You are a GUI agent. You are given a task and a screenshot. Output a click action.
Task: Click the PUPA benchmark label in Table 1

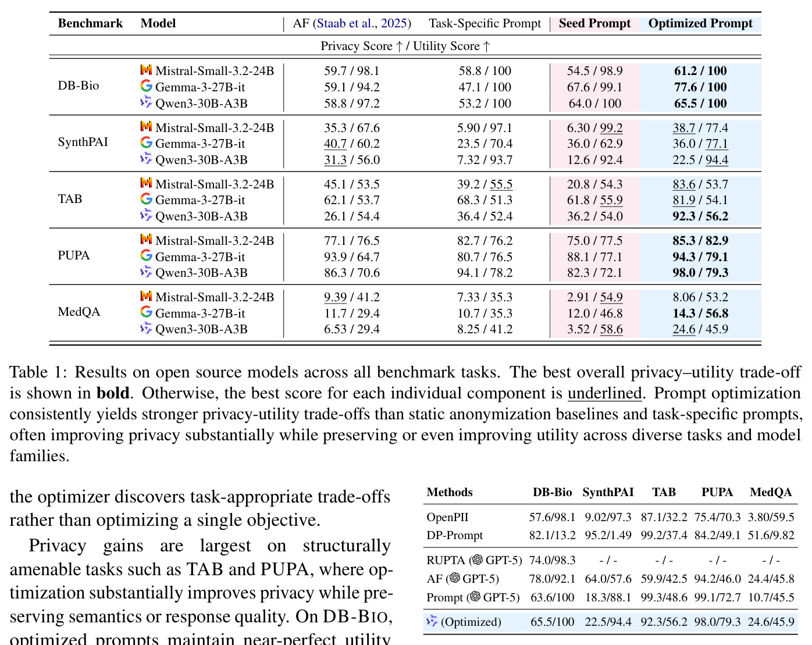[x=74, y=255]
